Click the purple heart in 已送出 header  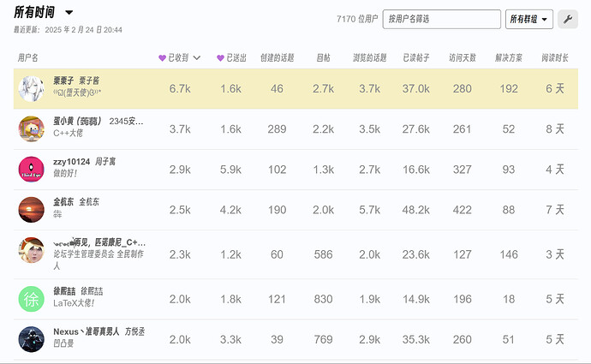(220, 58)
